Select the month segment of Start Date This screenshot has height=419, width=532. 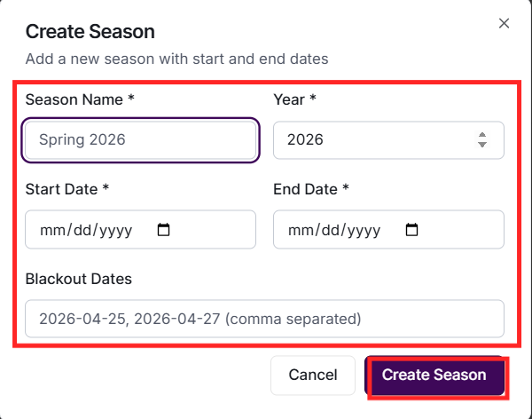pos(52,230)
